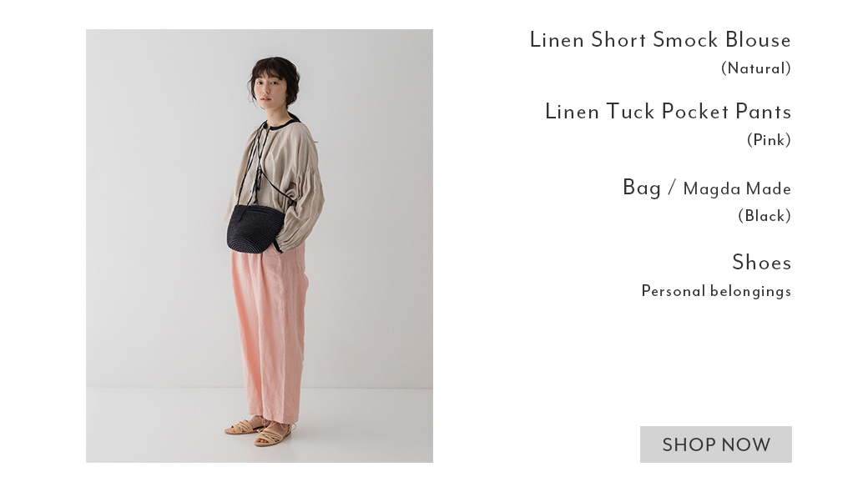Click the SHOP NOW button

(x=716, y=444)
